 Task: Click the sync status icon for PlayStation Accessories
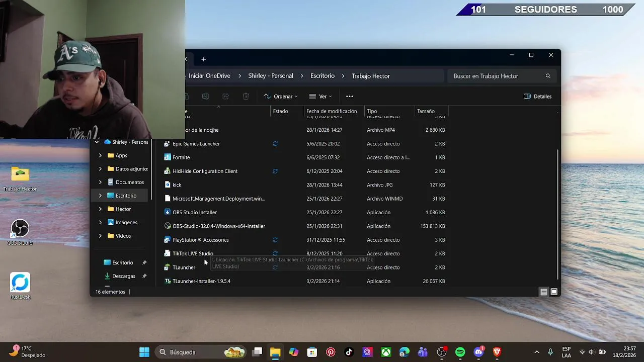(275, 240)
